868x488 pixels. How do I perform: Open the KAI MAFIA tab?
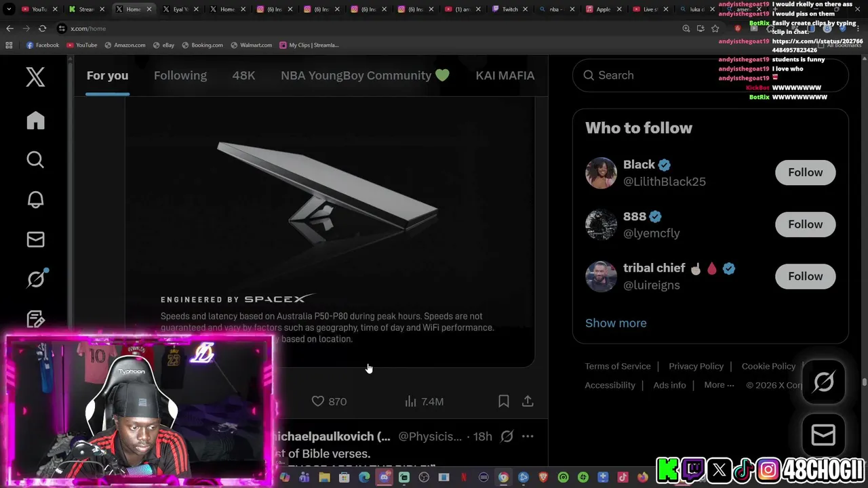click(505, 75)
